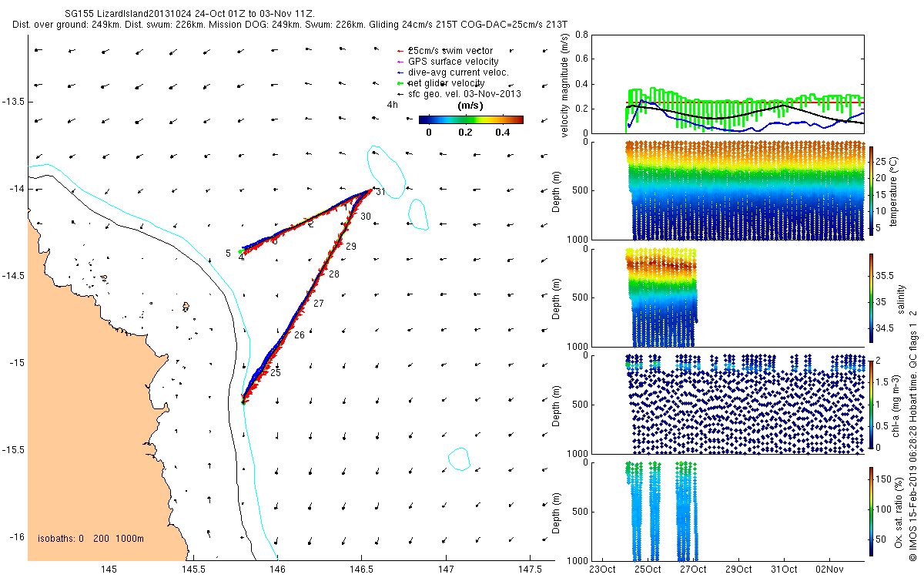Screen dimensions: 924x578
Task: Click the latitude tick label -14.5
Action: click(13, 276)
